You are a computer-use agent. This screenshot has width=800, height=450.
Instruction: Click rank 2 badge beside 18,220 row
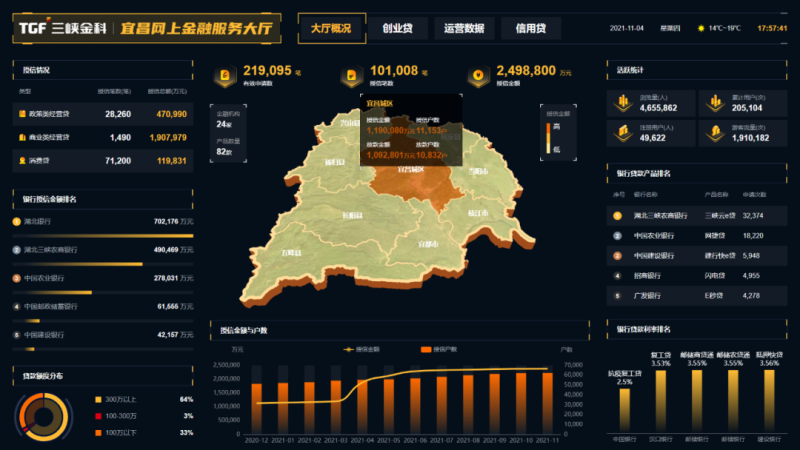click(x=617, y=236)
